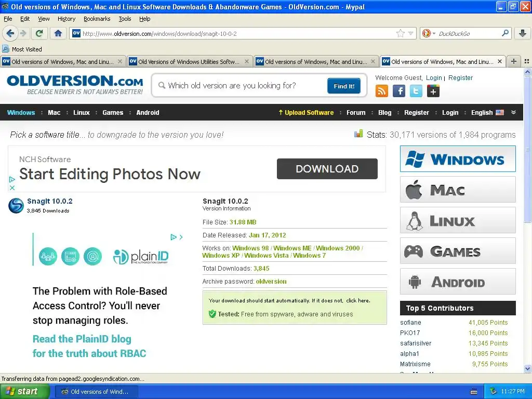This screenshot has height=399, width=532.
Task: Click Upload Software in the nav bar
Action: pos(306,112)
